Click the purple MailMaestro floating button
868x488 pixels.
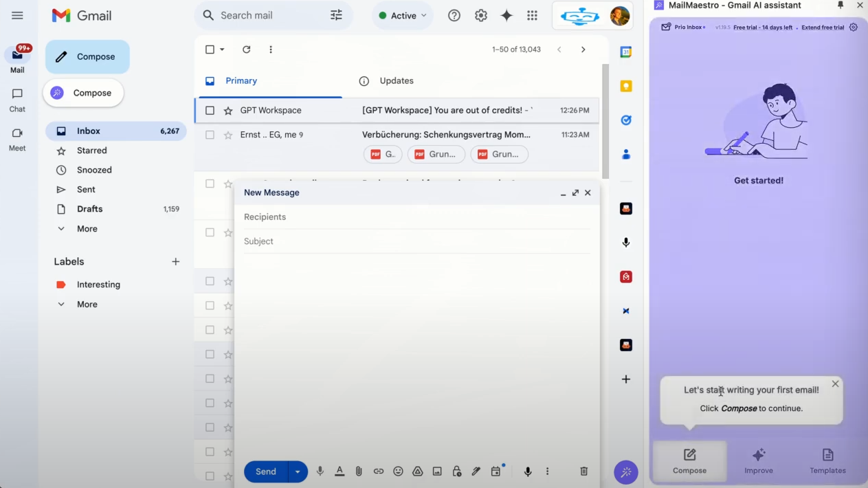tap(626, 472)
